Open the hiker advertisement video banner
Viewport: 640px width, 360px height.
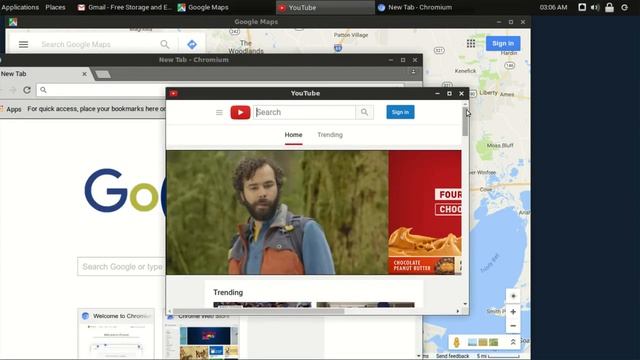point(277,212)
